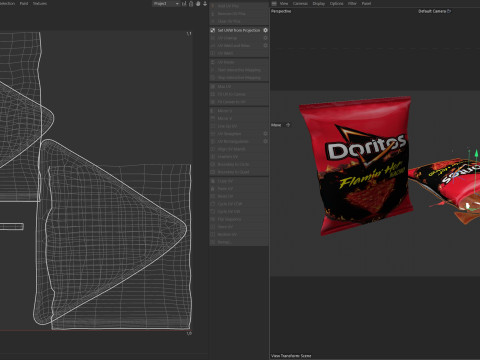Click the UV Overlap button

[x=239, y=38]
